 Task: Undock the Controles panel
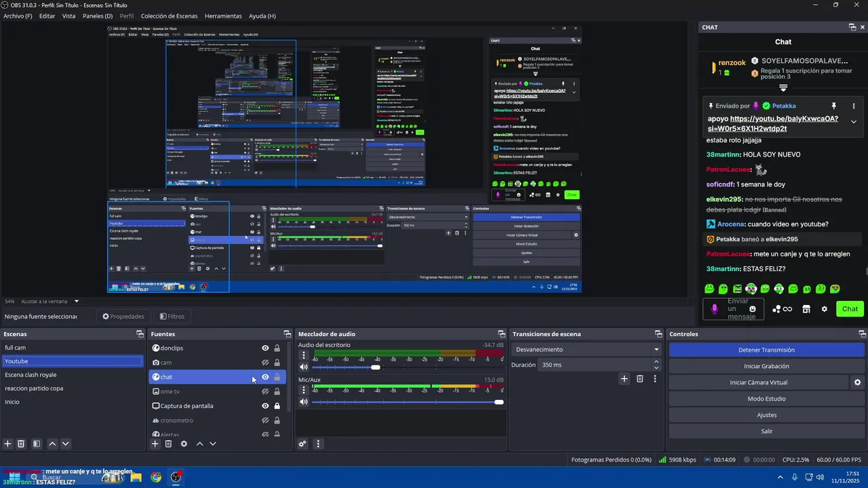863,334
